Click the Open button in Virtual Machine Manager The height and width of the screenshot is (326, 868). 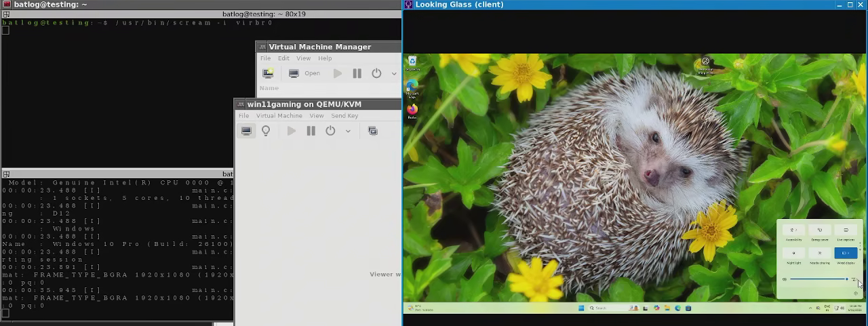(x=304, y=73)
